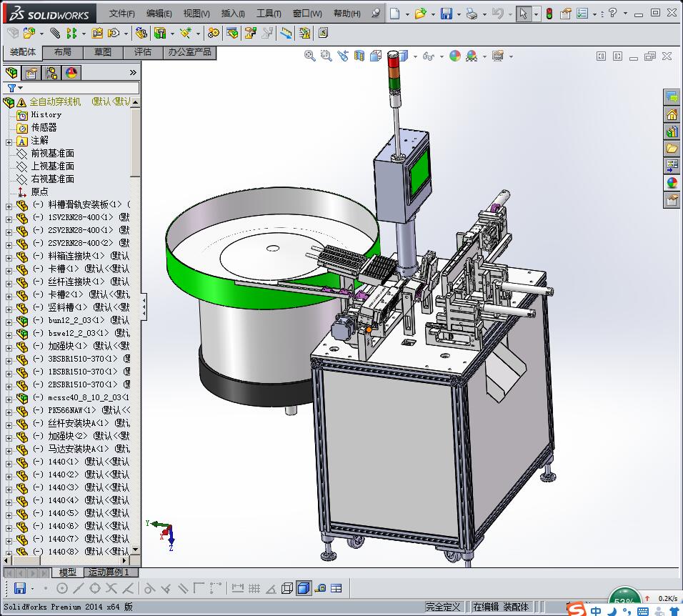Image resolution: width=683 pixels, height=616 pixels.
Task: Click the Edit Appearance color ball icon
Action: [455, 56]
